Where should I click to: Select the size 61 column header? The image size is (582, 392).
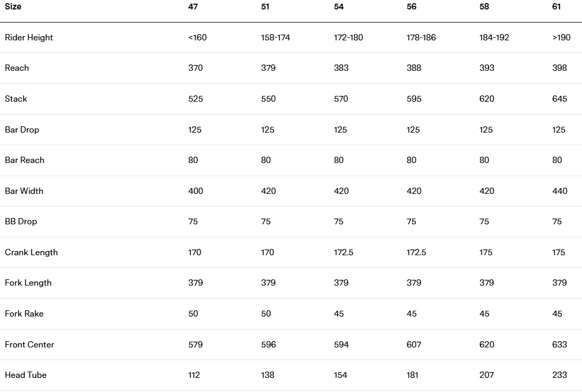pyautogui.click(x=557, y=7)
